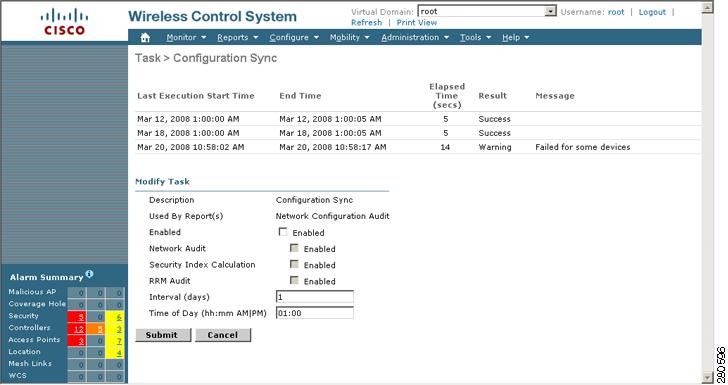Select 'Mar 18, 2008 1:00:05 AM' end time

330,133
